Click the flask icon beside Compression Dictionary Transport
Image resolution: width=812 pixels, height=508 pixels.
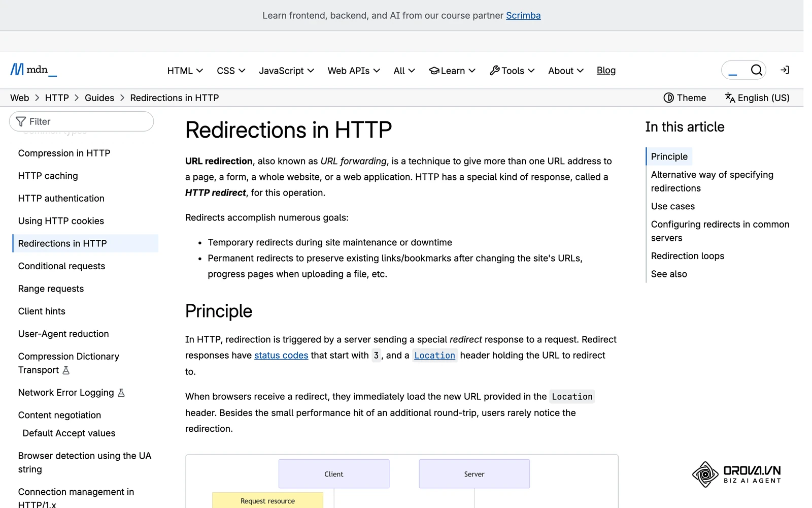click(66, 370)
